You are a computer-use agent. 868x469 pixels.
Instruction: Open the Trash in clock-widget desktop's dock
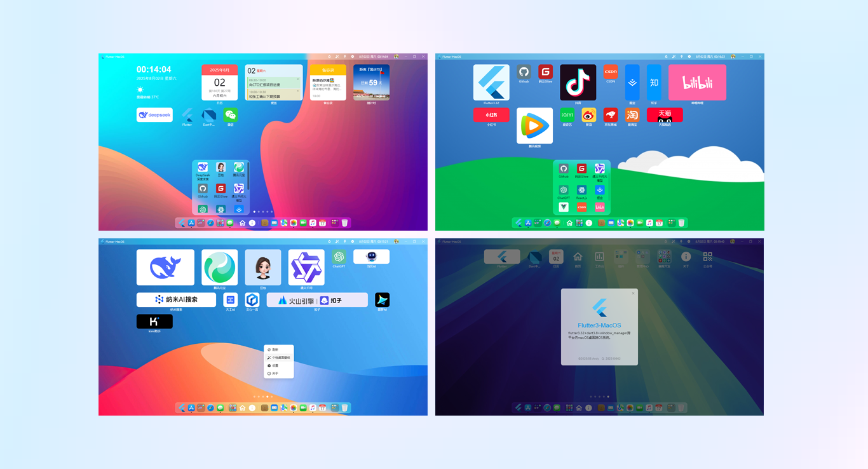pos(344,223)
